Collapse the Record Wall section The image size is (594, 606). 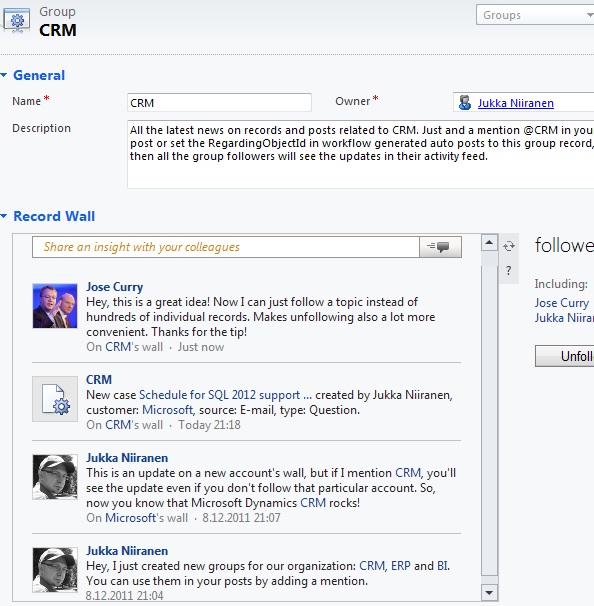(4, 216)
